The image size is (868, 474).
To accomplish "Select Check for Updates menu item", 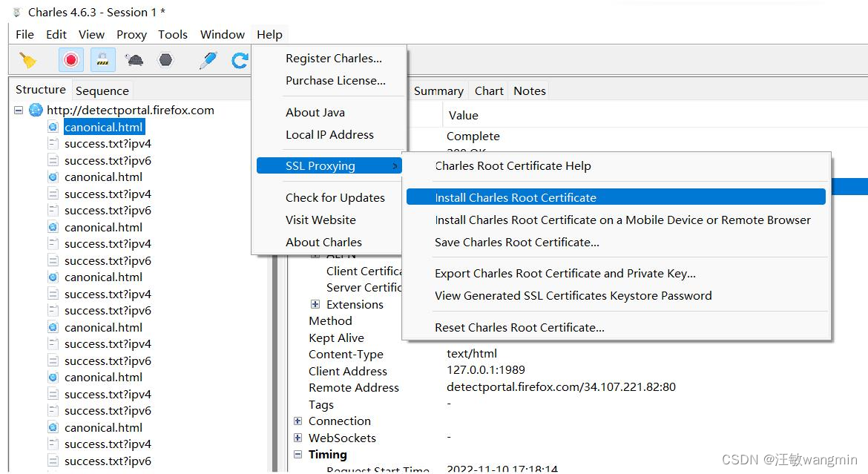I will click(335, 197).
